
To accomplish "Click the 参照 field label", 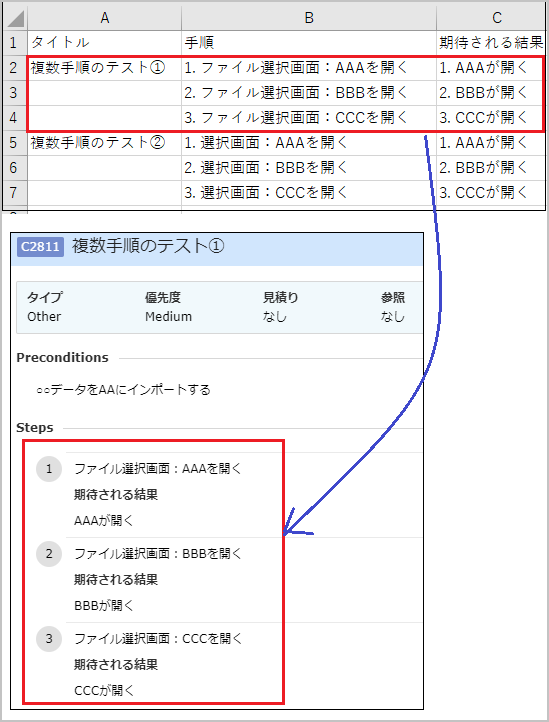I will click(x=393, y=297).
